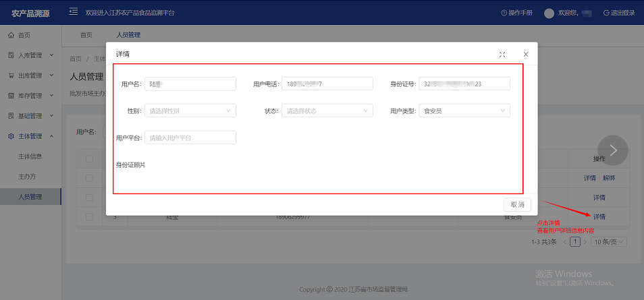Click the user avatar icon
This screenshot has height=300, width=644.
point(549,13)
